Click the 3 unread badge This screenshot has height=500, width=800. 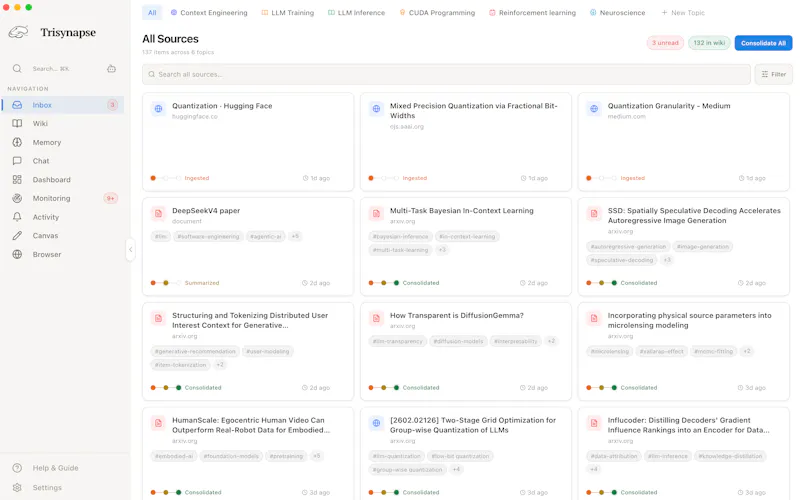[x=665, y=43]
